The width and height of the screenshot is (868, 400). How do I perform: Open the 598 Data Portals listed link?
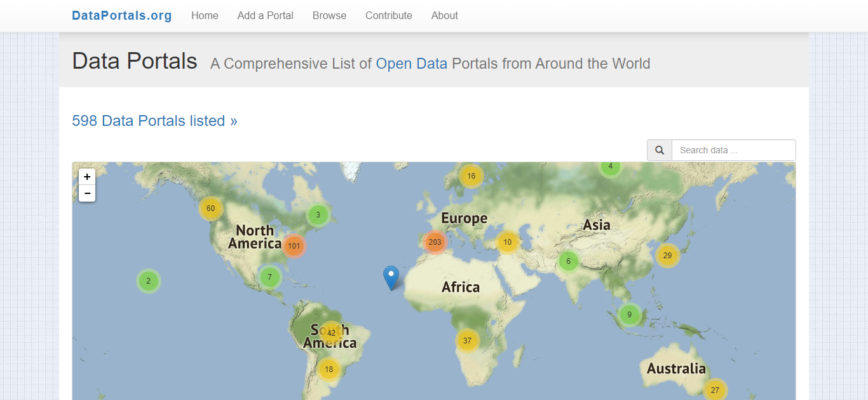point(154,121)
